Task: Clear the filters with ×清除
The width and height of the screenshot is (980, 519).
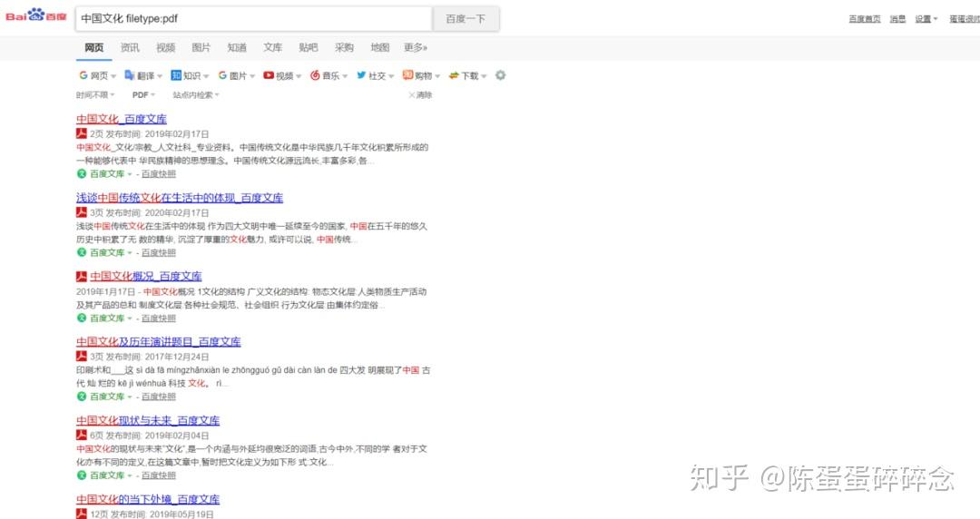Action: [421, 95]
